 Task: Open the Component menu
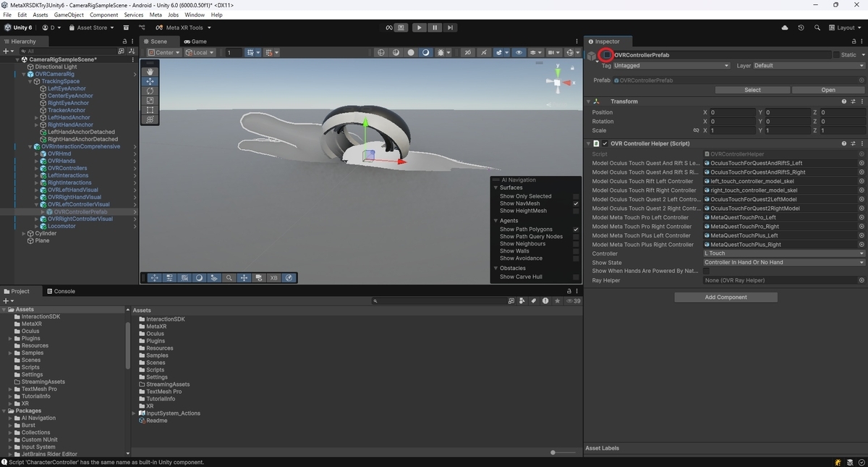[103, 14]
